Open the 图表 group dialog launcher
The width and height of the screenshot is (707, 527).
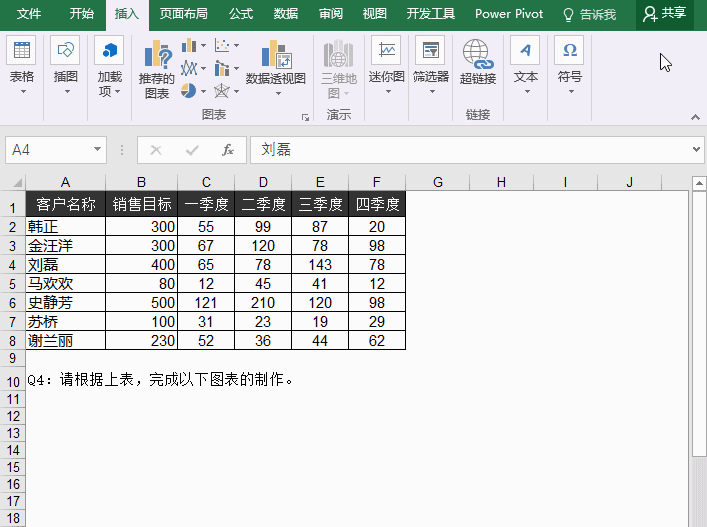[x=304, y=117]
